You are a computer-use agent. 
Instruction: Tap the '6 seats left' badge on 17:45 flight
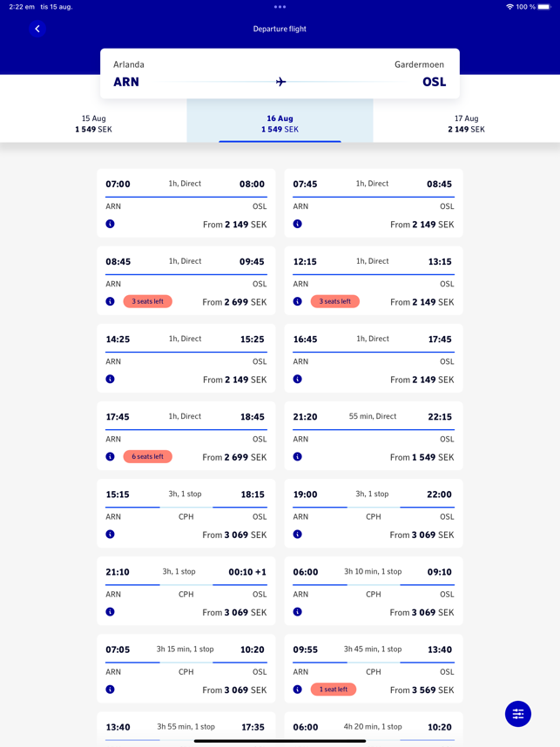[x=148, y=456]
